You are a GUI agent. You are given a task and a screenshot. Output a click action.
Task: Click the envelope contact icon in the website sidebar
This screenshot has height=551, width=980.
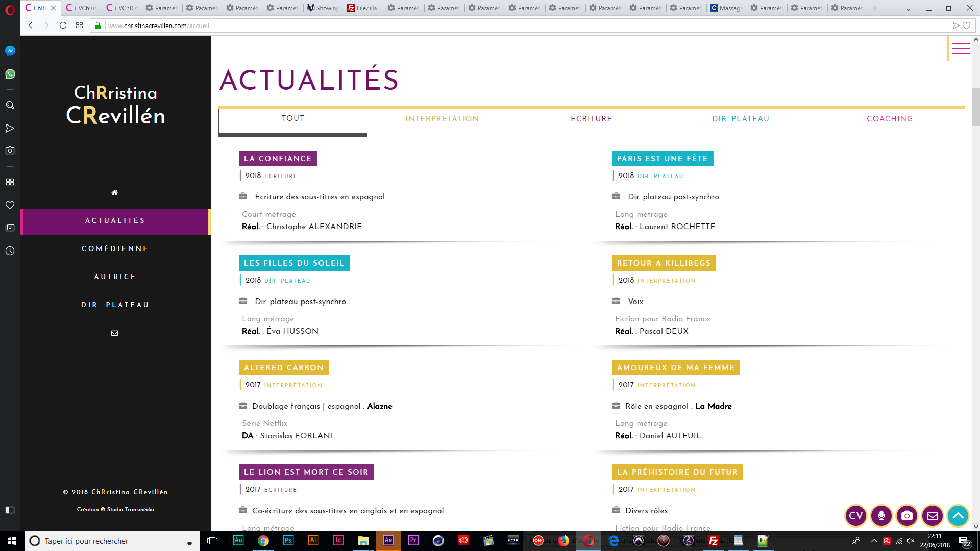[115, 333]
